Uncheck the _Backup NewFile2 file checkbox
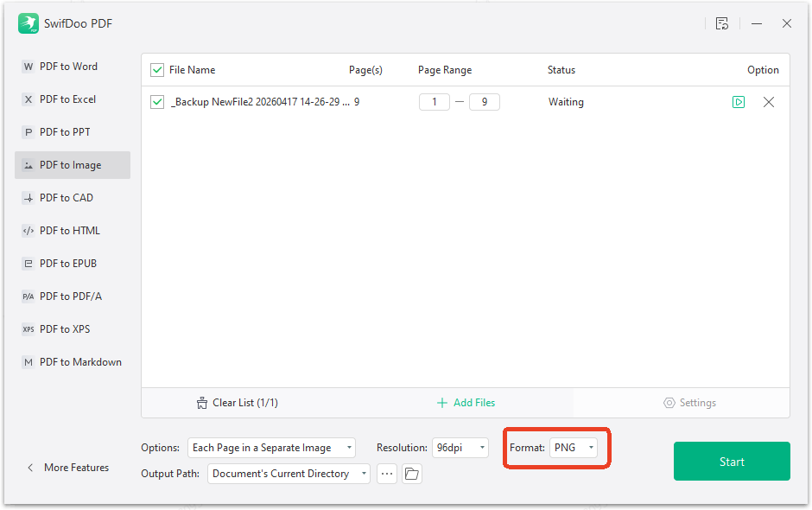The image size is (812, 510). tap(157, 102)
